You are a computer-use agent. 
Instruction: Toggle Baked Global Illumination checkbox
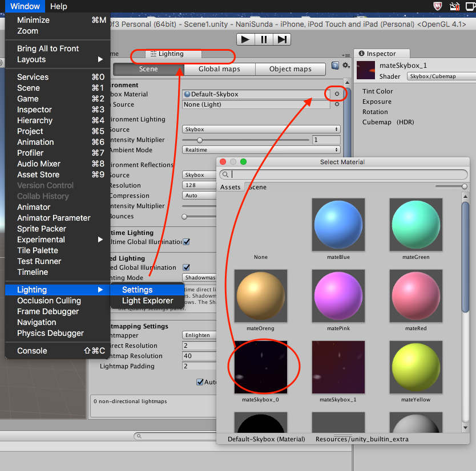[x=187, y=267]
